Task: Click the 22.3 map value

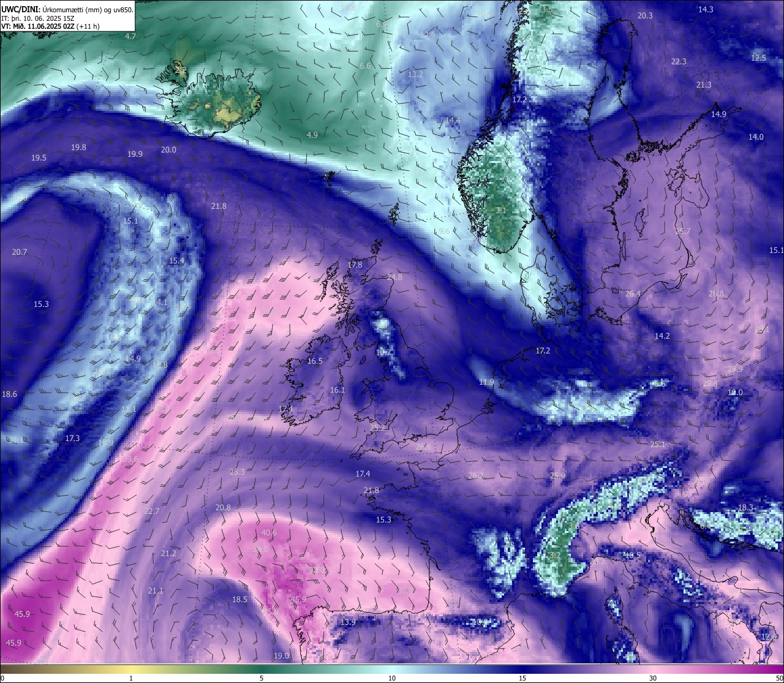Action: [x=679, y=62]
